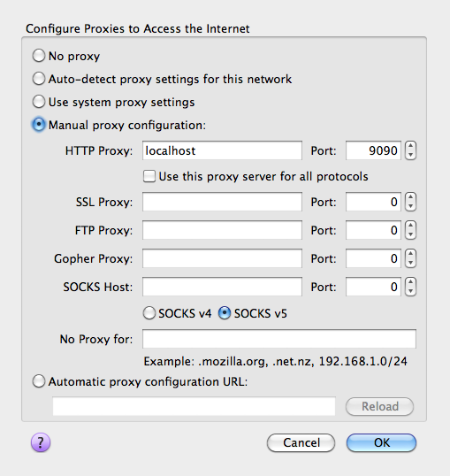Click the FTP Proxy port stepper

(410, 230)
